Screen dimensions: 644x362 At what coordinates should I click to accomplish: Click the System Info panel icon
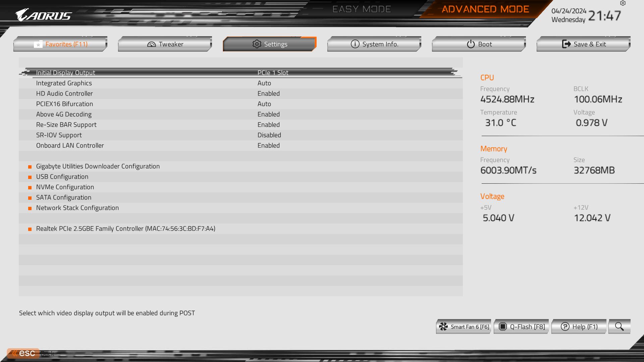[354, 44]
